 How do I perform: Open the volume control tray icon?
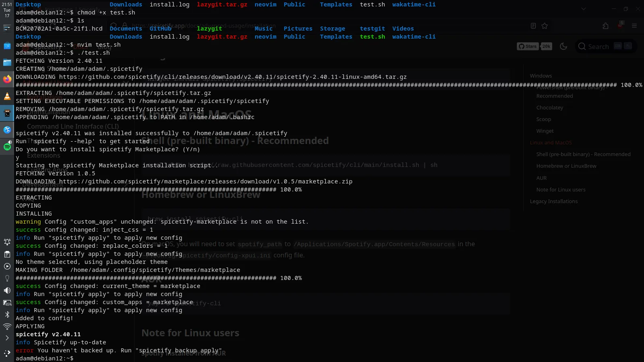click(x=7, y=290)
